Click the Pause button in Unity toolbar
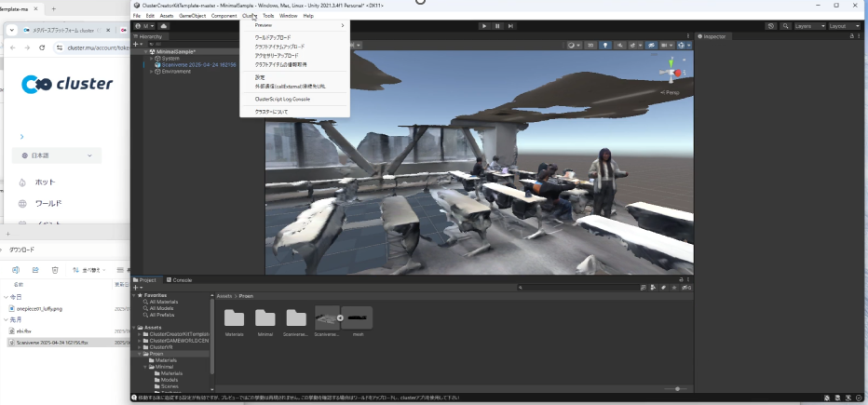The height and width of the screenshot is (405, 868). tap(497, 26)
